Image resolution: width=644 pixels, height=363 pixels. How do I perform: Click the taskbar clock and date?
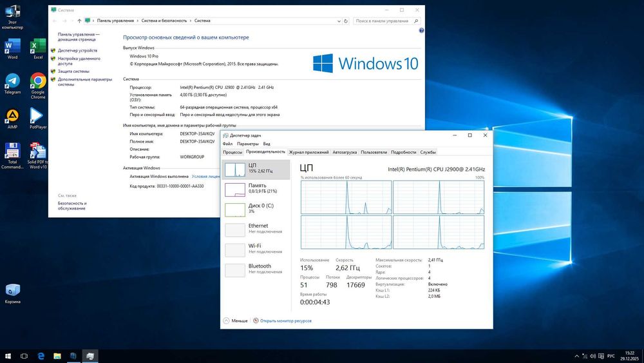(x=629, y=356)
